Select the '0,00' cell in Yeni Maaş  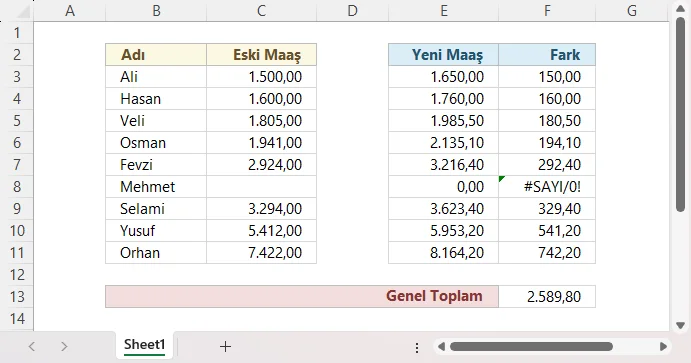443,187
